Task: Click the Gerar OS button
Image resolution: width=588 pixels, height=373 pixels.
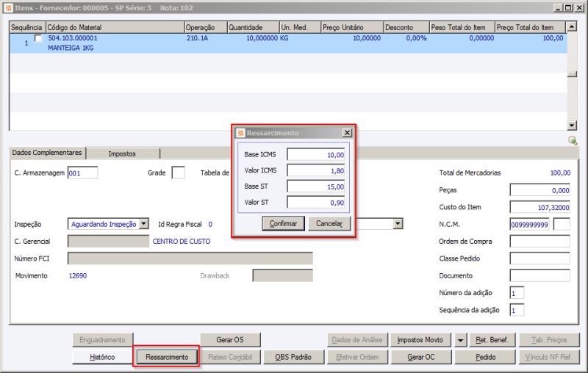Action: tap(230, 340)
